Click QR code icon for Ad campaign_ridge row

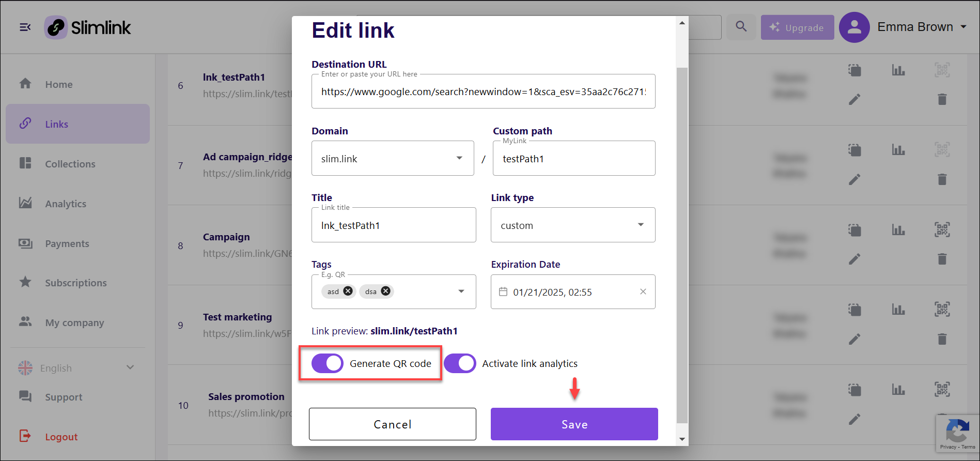click(942, 150)
